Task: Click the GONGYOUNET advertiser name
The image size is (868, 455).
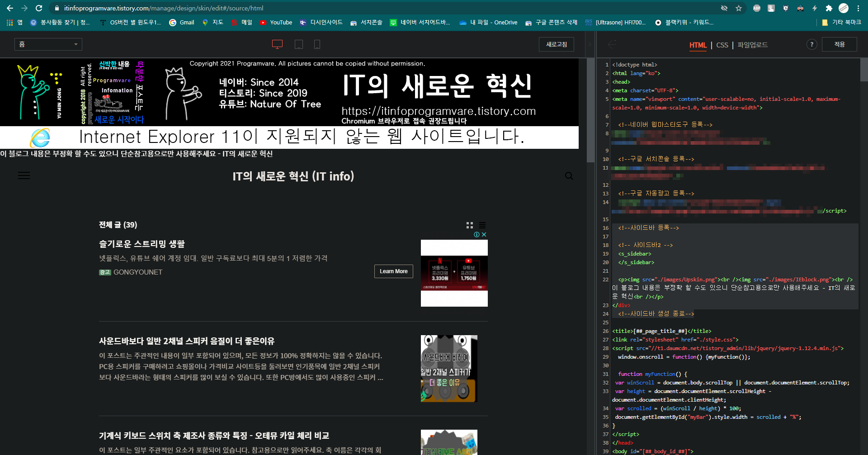Action: (x=138, y=272)
